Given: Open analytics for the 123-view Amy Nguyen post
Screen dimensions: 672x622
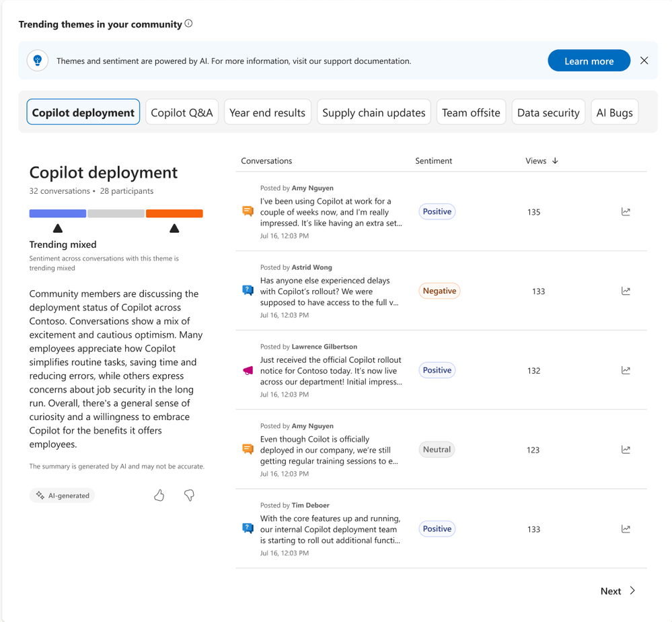Looking at the screenshot, I should click(x=626, y=450).
